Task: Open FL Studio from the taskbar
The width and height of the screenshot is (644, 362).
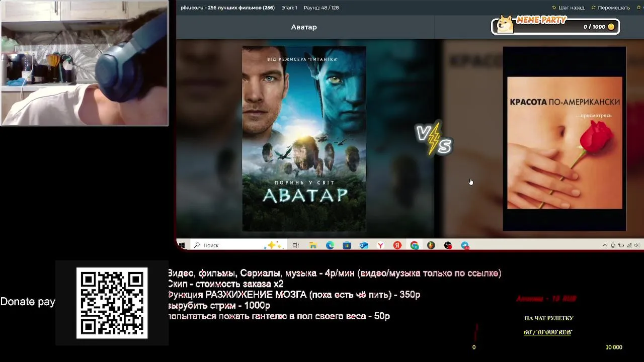Action: (x=431, y=245)
